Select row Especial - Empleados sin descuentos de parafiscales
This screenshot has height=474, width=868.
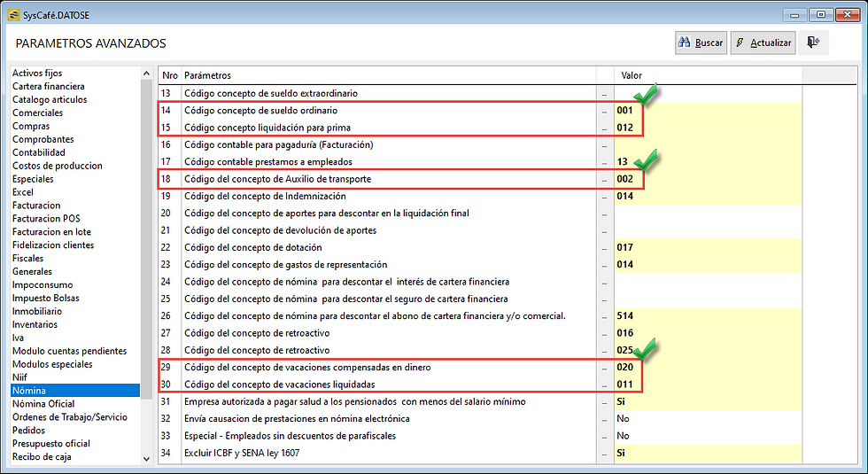coord(480,436)
